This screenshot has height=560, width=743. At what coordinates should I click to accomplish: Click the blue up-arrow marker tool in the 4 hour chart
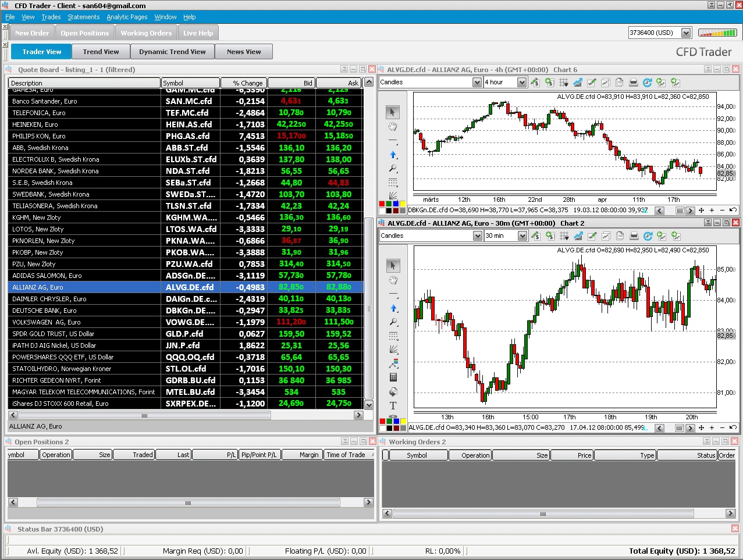pos(393,155)
